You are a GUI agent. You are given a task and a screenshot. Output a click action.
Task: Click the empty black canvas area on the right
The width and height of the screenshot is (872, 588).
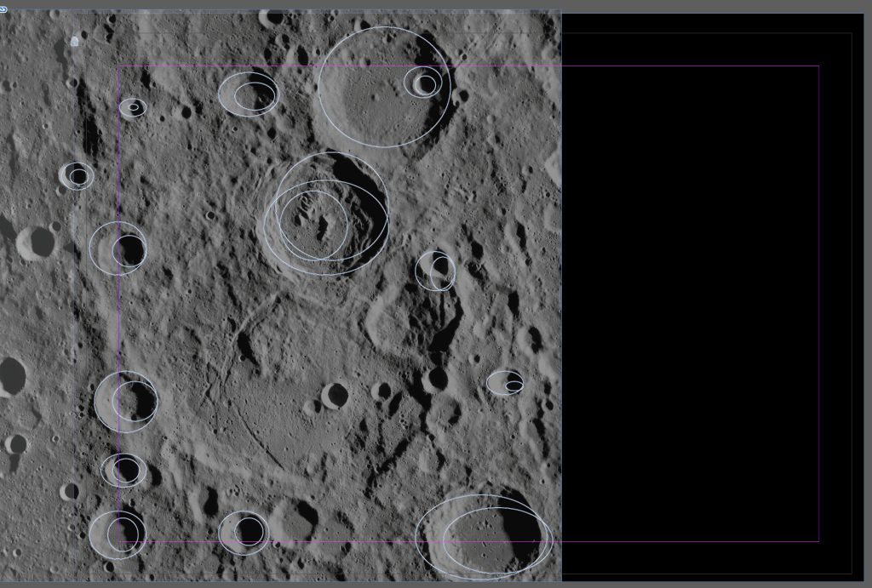(x=698, y=298)
